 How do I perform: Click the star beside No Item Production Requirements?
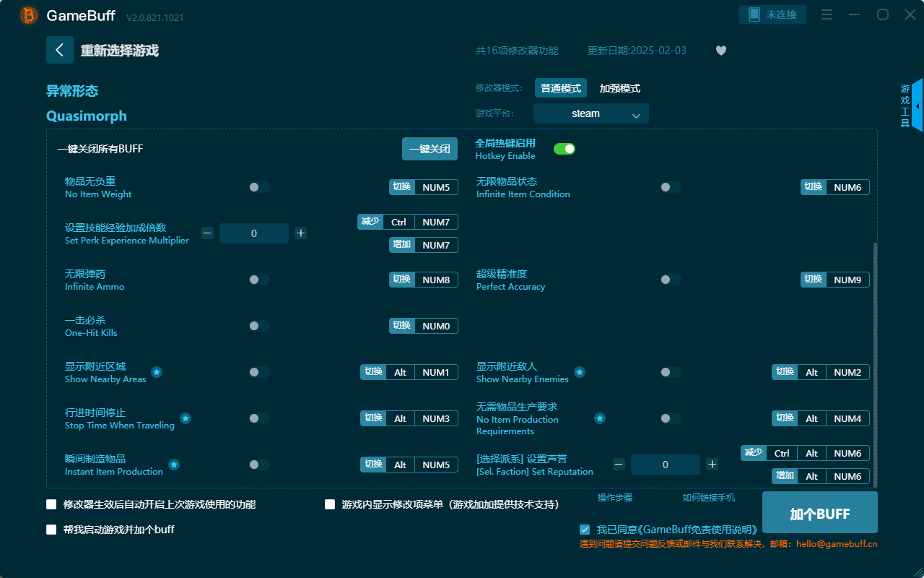tap(600, 418)
